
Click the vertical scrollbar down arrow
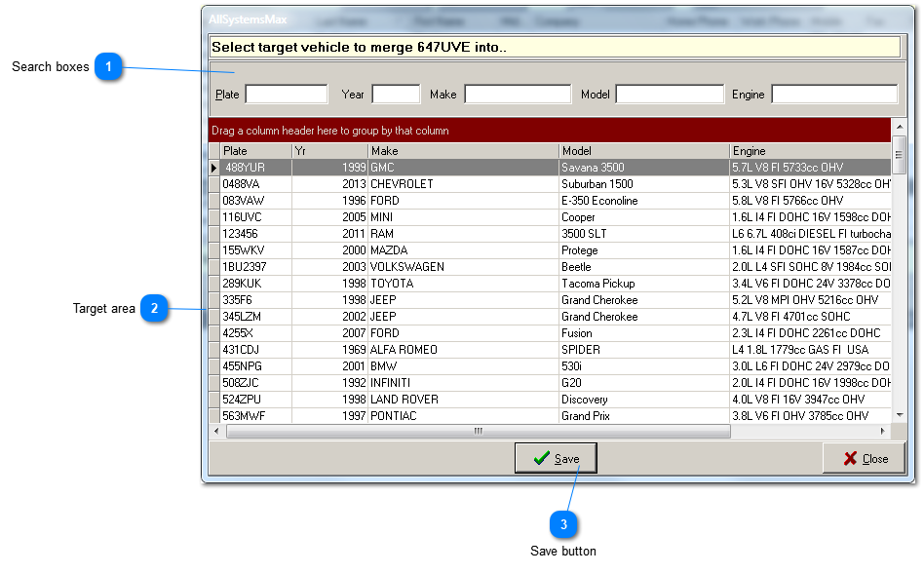[899, 416]
